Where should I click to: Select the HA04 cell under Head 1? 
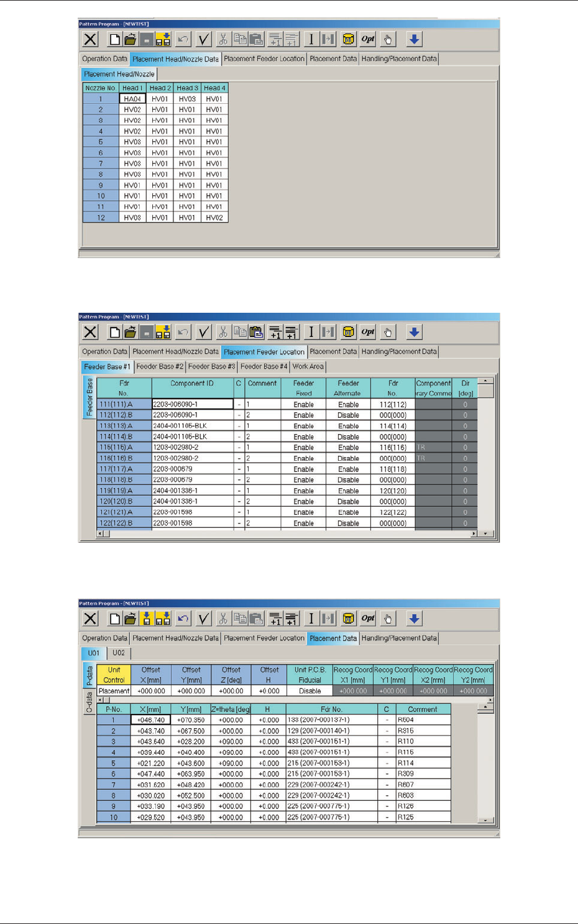coord(132,99)
